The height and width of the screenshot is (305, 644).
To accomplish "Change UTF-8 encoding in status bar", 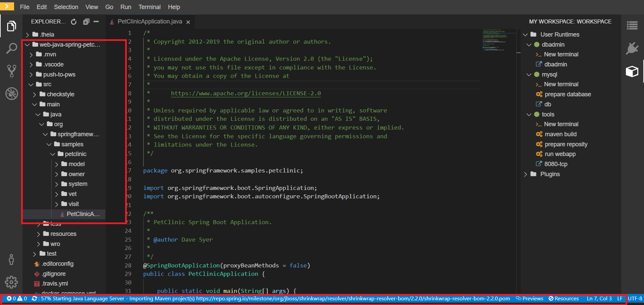I will [x=635, y=299].
